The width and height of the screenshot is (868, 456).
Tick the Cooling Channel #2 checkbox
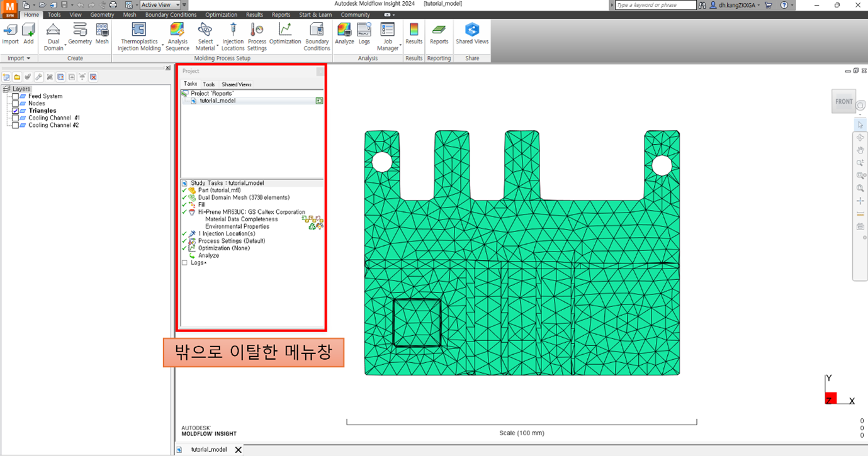(x=16, y=125)
